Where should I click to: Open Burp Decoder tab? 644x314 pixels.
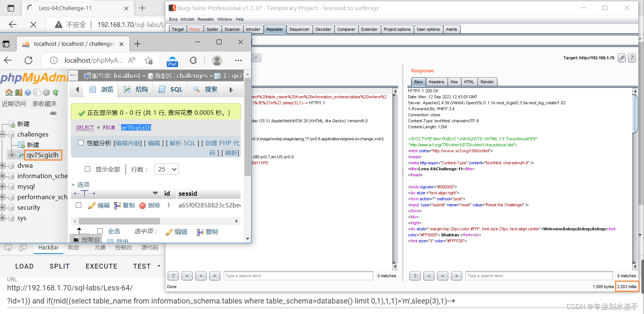tap(323, 29)
